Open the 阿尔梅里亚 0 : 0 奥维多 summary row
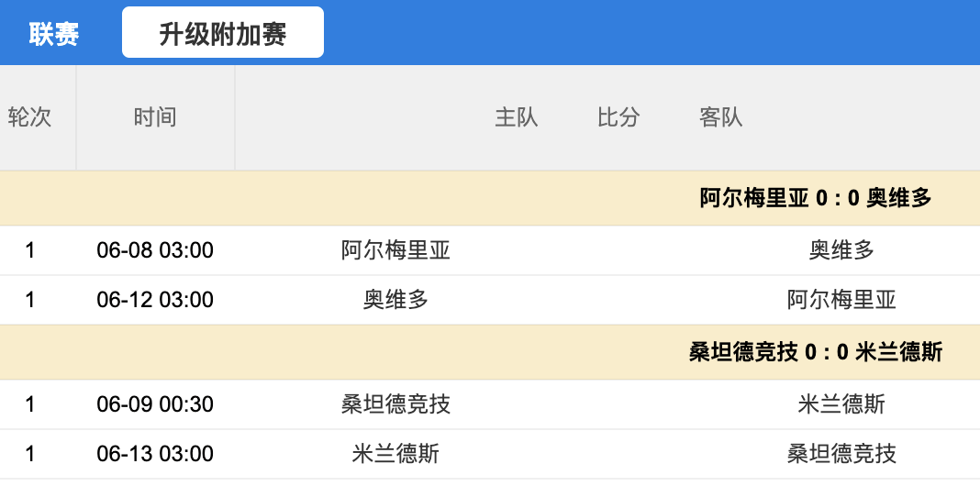Image resolution: width=980 pixels, height=486 pixels. pyautogui.click(x=815, y=198)
